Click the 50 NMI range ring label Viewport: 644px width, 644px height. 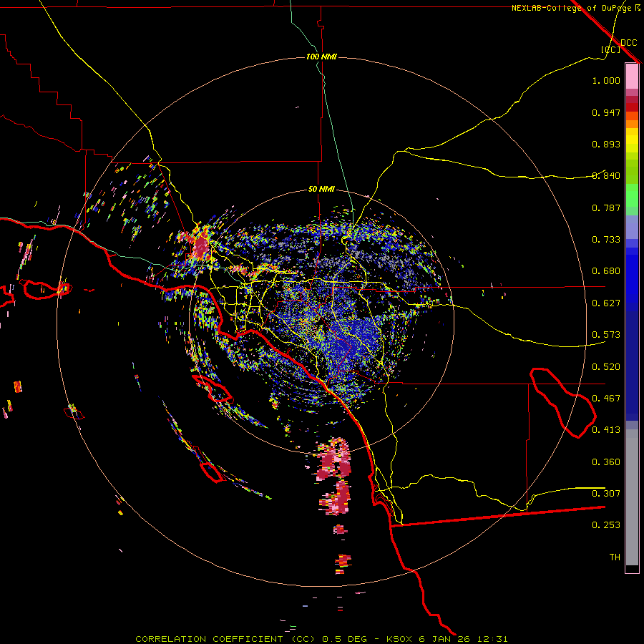(x=321, y=189)
